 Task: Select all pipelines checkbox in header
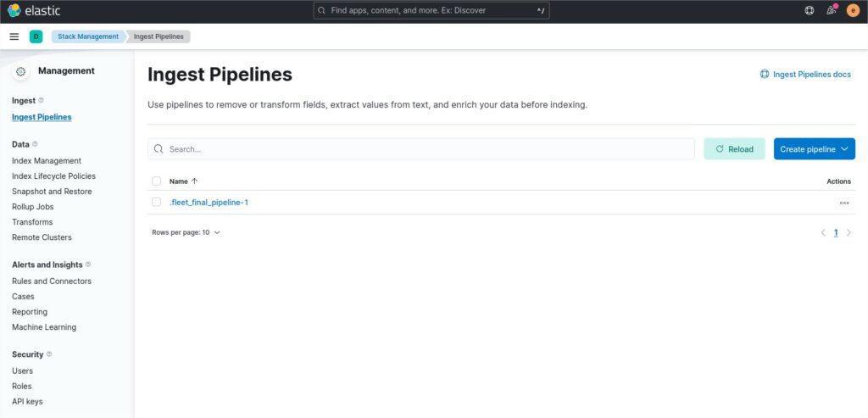click(x=157, y=181)
